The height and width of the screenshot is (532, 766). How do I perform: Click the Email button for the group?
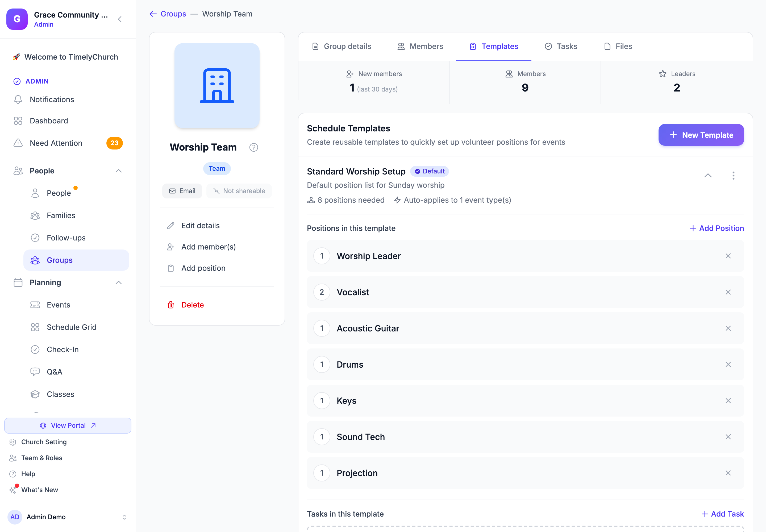pyautogui.click(x=182, y=191)
